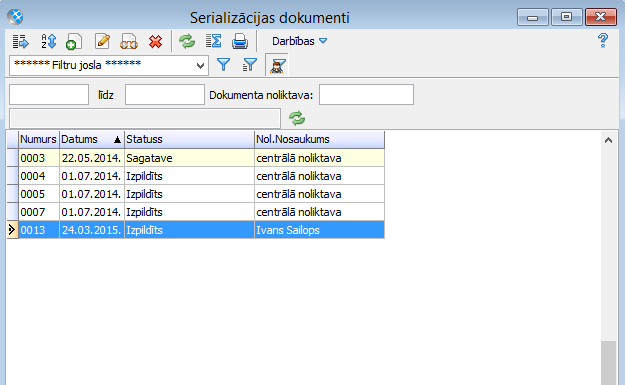Click the Ivans Sailops cell
Viewport: 625px width, 385px height.
pyautogui.click(x=320, y=230)
